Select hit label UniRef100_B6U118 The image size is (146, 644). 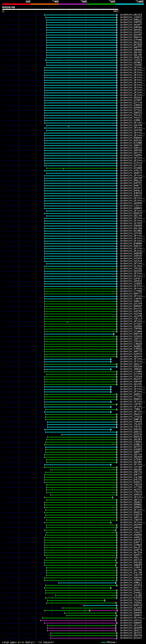point(131,42)
